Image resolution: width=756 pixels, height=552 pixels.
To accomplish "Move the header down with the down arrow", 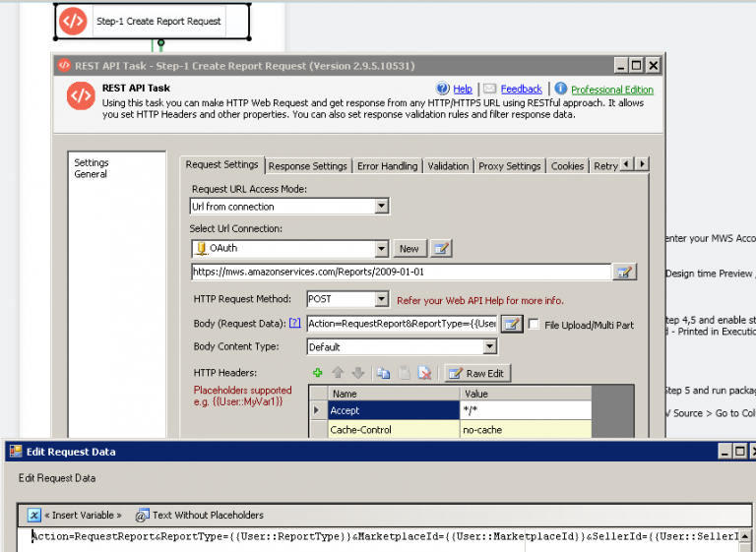I will tap(357, 373).
